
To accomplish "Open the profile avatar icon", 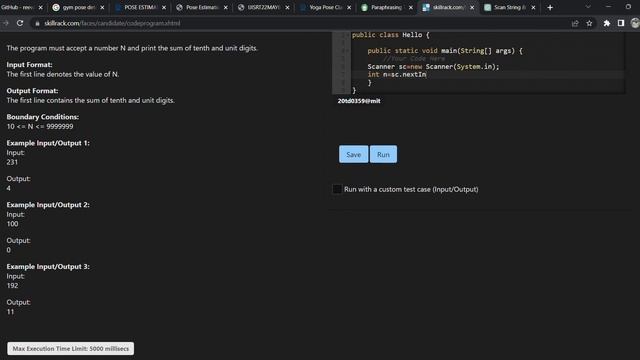I will pos(635,23).
